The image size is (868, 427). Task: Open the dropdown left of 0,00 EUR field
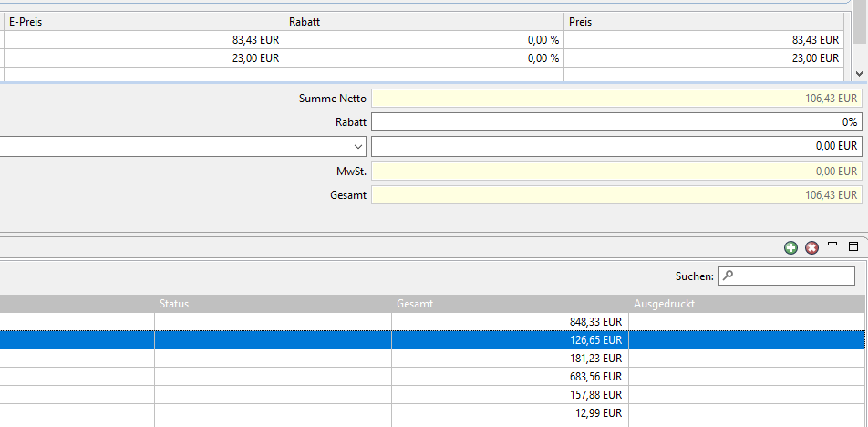[x=358, y=147]
